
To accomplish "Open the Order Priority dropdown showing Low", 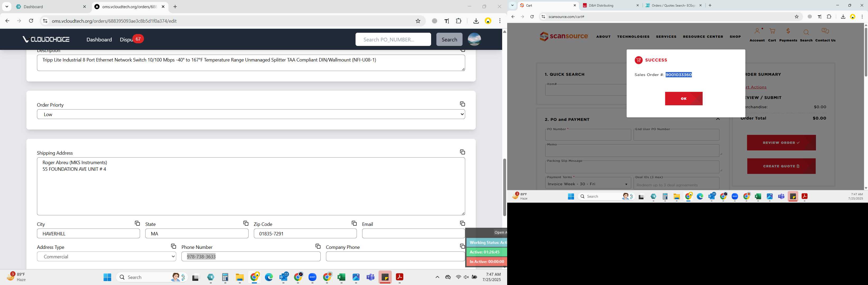I will pyautogui.click(x=251, y=115).
